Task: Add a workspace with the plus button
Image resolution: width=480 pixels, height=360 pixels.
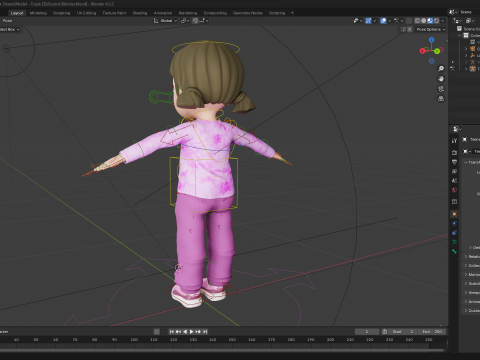Action: click(292, 13)
